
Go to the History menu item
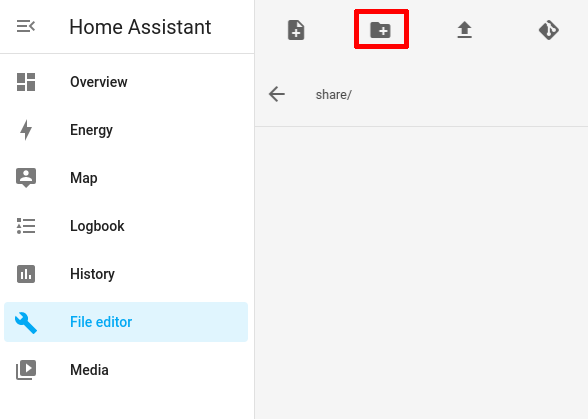point(126,274)
